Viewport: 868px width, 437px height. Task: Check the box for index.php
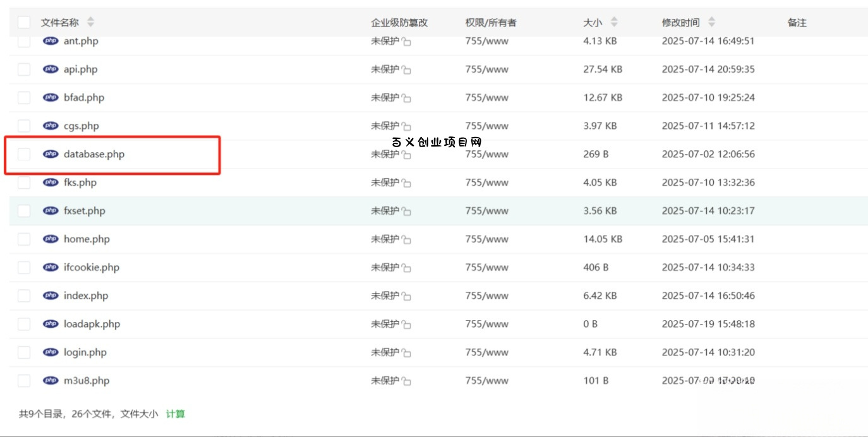click(24, 296)
